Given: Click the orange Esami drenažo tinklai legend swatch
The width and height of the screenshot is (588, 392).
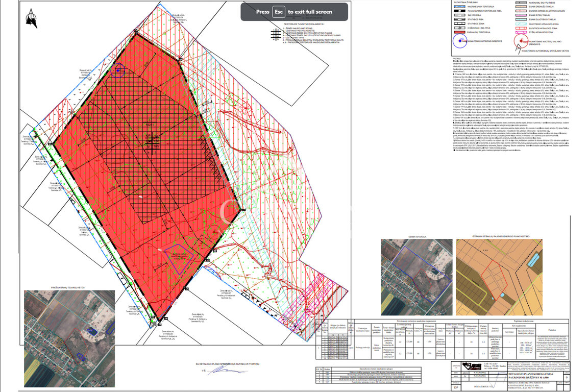Looking at the screenshot, I should [521, 7].
